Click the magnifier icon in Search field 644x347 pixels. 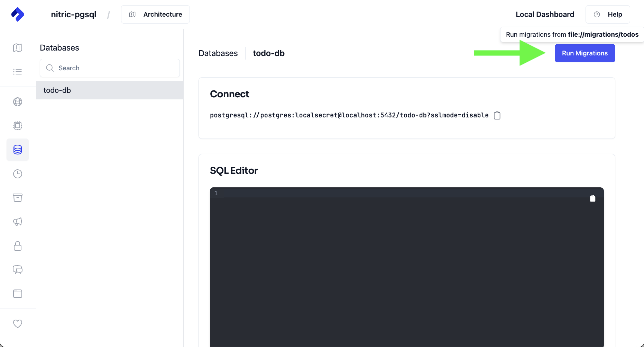click(50, 68)
